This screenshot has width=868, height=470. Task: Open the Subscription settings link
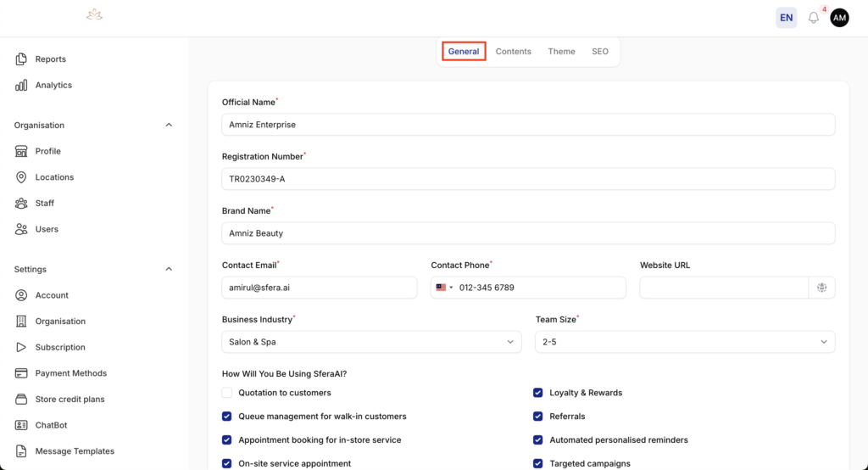[60, 348]
